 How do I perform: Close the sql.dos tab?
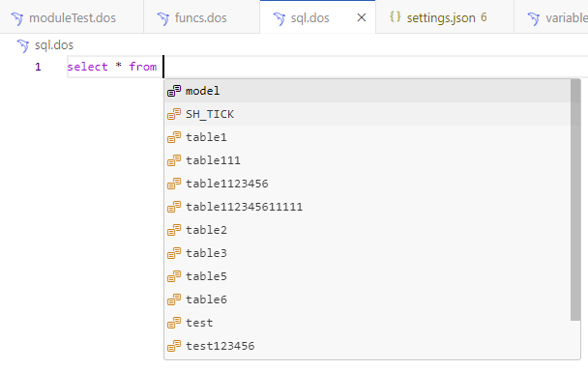click(362, 17)
